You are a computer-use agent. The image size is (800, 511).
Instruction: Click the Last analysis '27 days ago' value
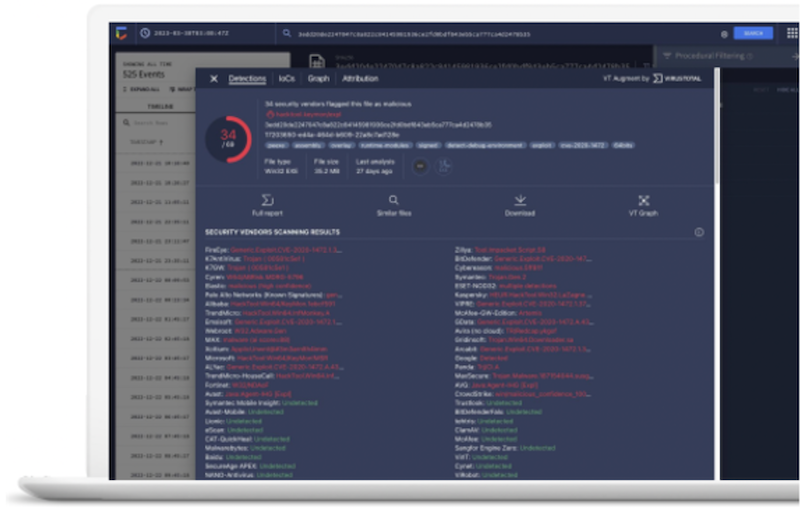pyautogui.click(x=374, y=171)
